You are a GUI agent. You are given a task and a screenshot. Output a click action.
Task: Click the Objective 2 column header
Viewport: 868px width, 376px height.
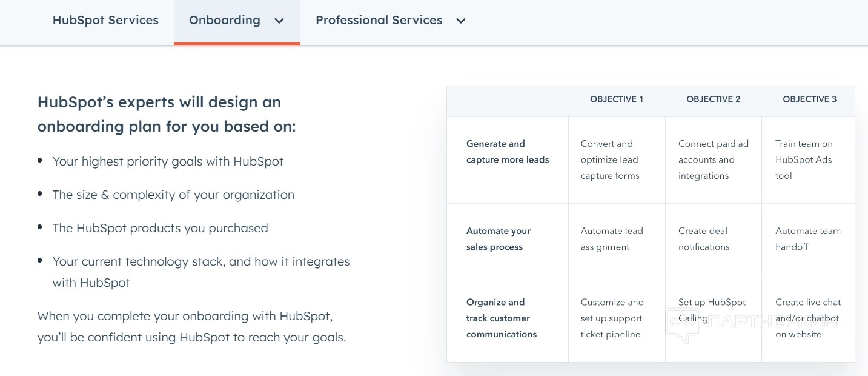click(713, 99)
